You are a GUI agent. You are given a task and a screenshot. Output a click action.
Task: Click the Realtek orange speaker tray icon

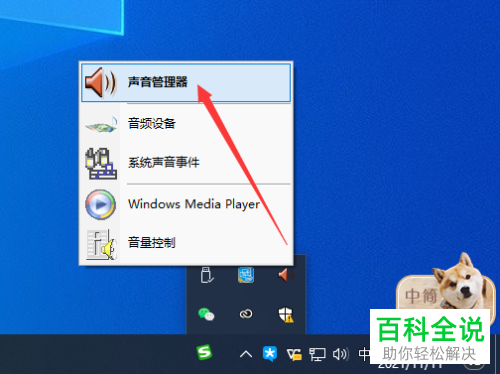[x=286, y=275]
